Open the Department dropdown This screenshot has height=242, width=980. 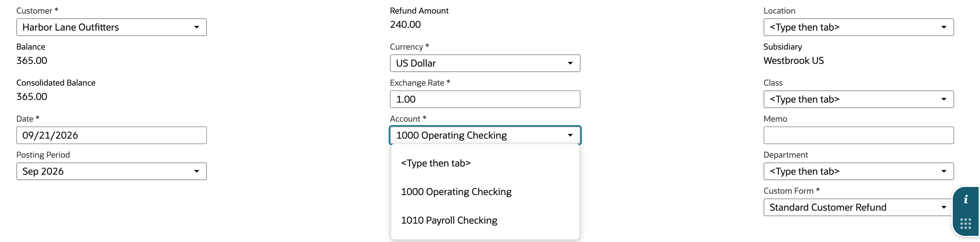858,171
